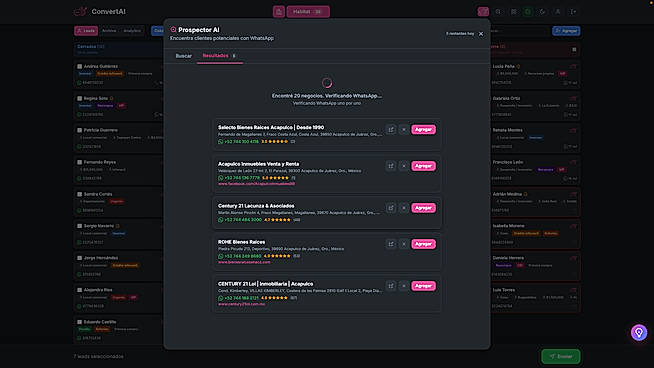Open the purple location pin floating button
654x368 pixels.
pyautogui.click(x=639, y=333)
